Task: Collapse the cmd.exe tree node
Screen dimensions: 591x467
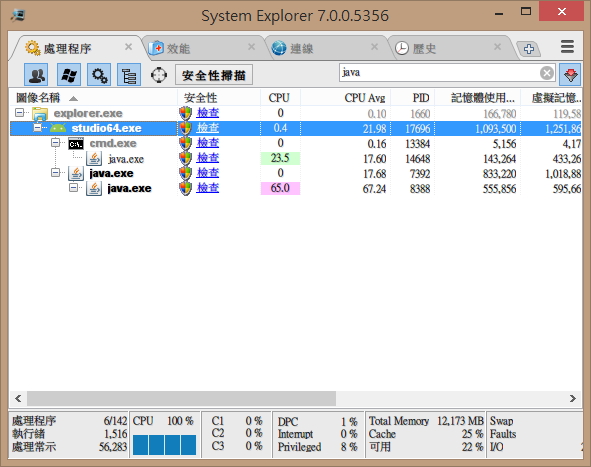Action: (55, 142)
